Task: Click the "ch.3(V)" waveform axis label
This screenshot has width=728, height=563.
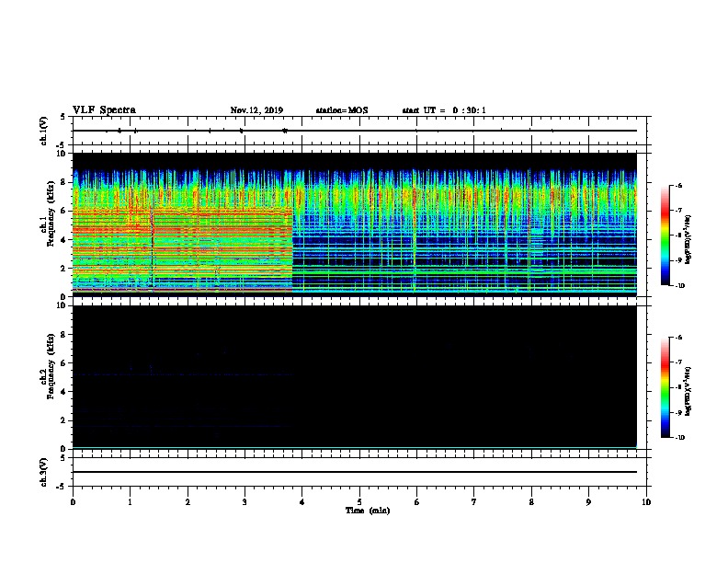Action: [x=44, y=472]
